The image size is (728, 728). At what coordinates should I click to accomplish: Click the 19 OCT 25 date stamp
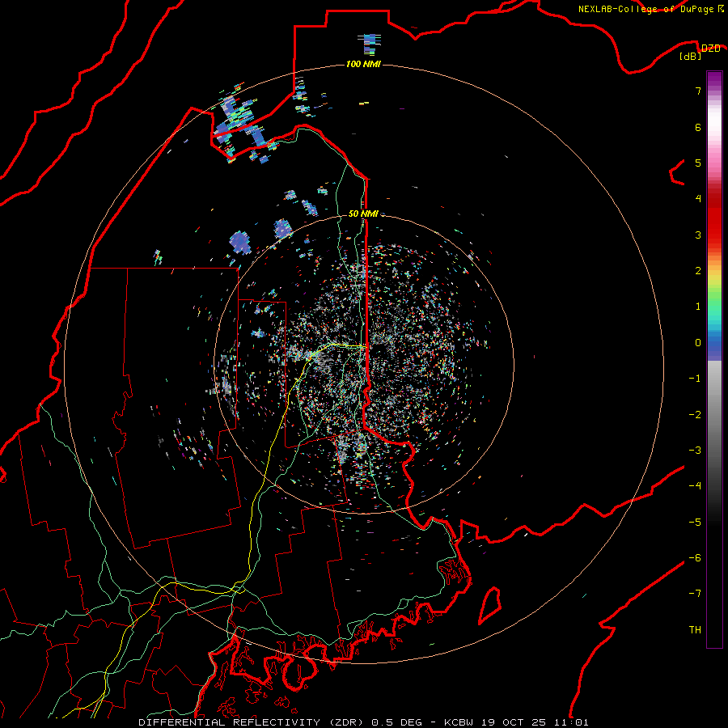pyautogui.click(x=513, y=722)
